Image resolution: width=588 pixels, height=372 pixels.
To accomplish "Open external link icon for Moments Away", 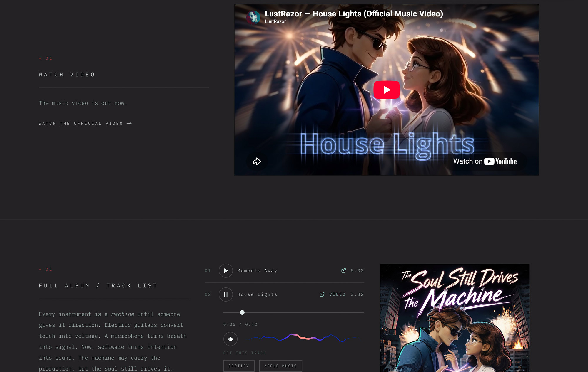I will pyautogui.click(x=343, y=271).
